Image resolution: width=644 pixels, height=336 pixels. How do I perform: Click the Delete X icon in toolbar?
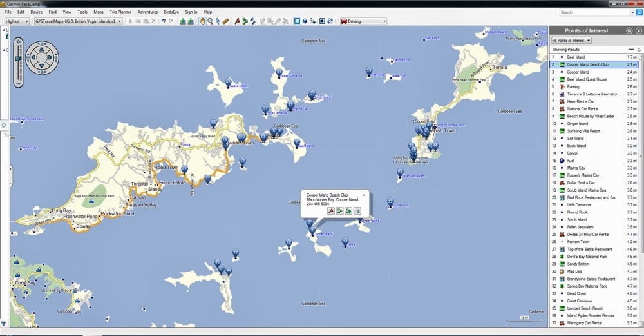click(x=154, y=21)
